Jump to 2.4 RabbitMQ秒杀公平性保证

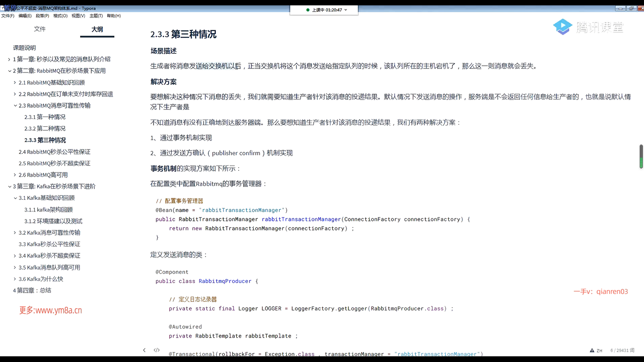54,152
